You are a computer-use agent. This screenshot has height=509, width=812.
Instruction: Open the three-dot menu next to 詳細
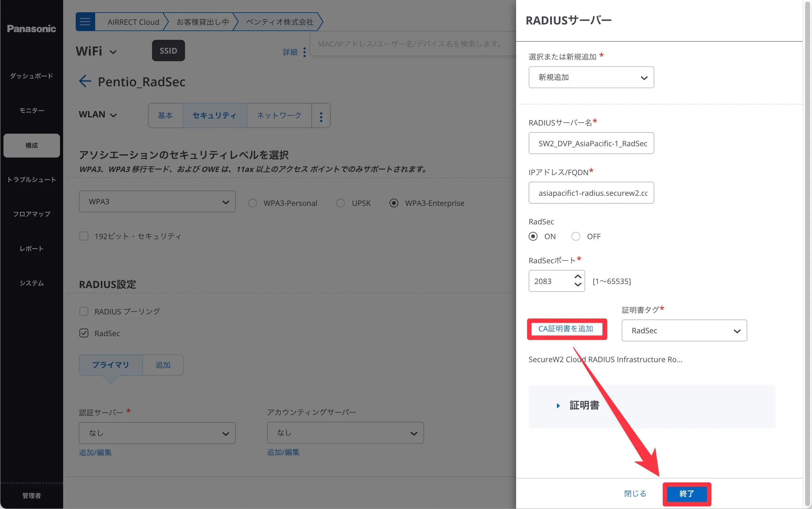pos(304,52)
